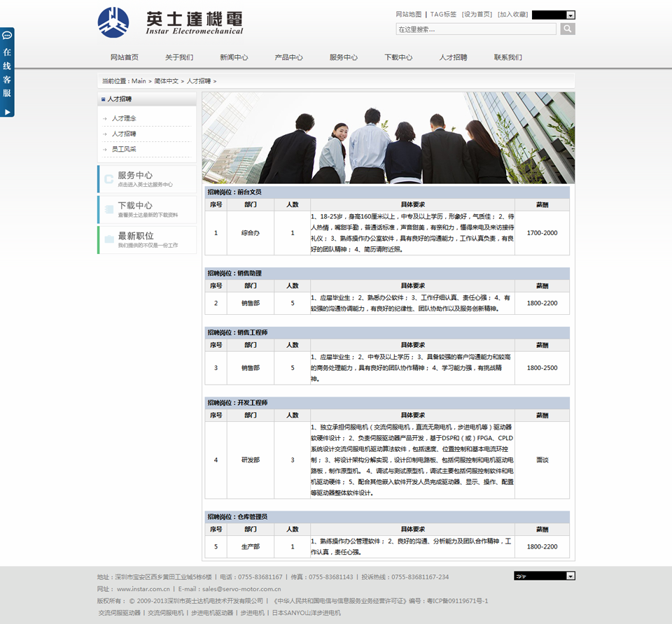
Task: Click the business team banner photo
Action: (x=388, y=138)
